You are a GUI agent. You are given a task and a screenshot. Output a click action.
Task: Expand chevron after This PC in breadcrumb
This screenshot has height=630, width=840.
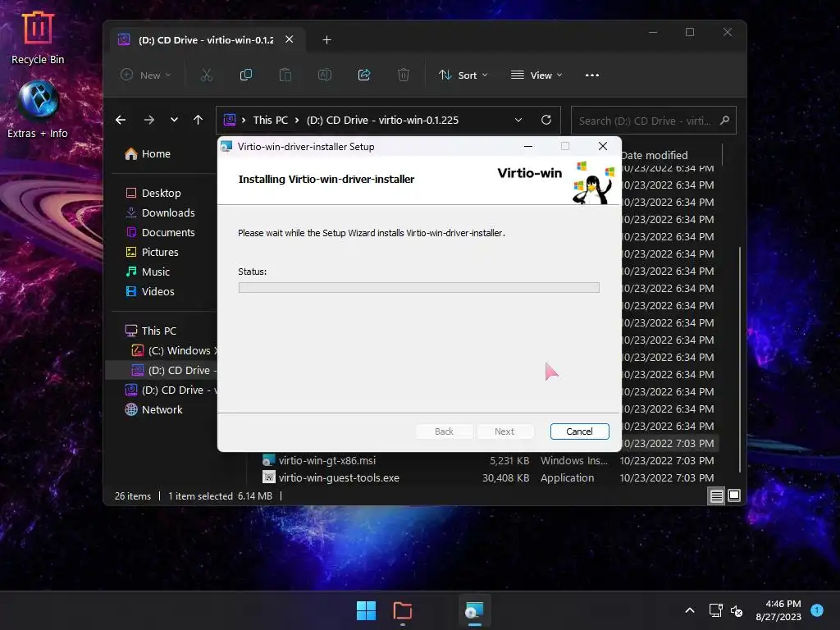tap(296, 120)
